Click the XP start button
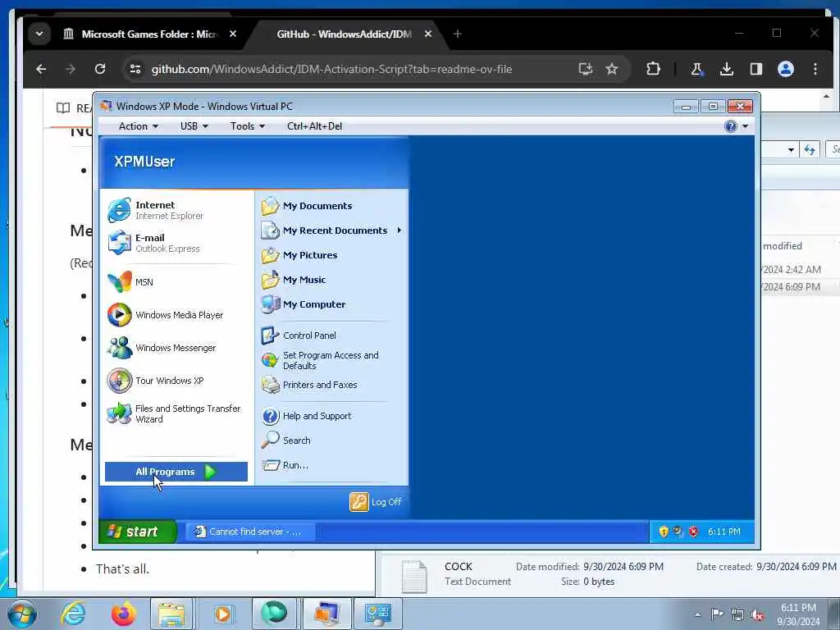This screenshot has width=840, height=630. pos(138,532)
